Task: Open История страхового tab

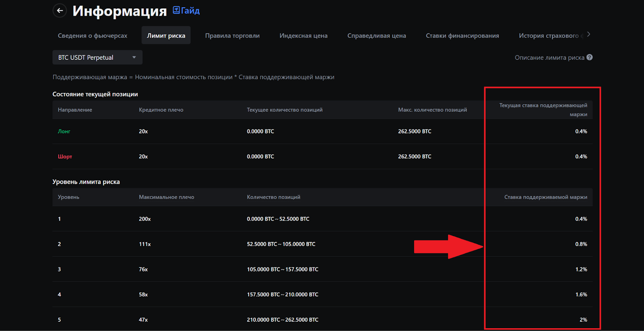Action: click(549, 36)
